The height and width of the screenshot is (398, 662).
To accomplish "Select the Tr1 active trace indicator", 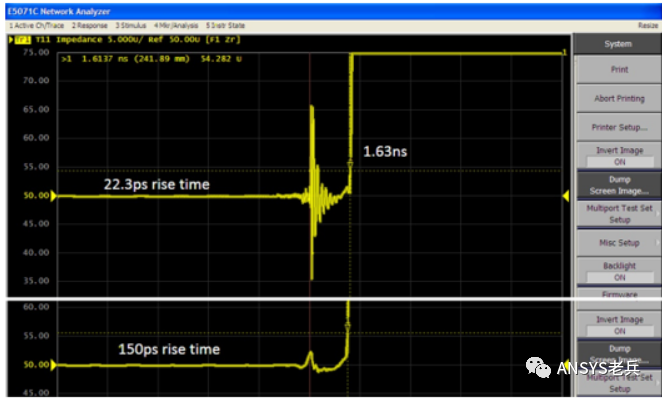I will pyautogui.click(x=23, y=40).
